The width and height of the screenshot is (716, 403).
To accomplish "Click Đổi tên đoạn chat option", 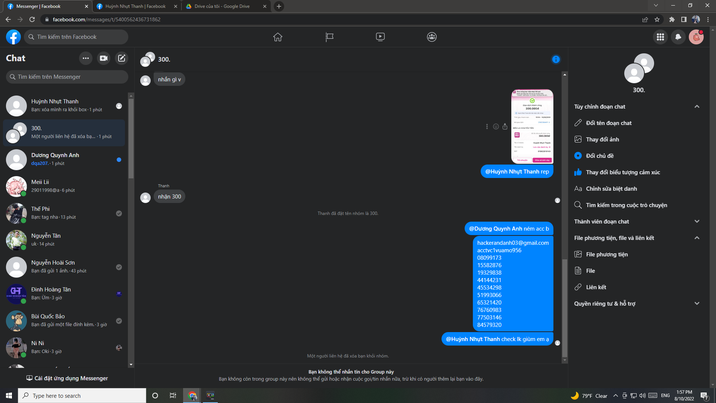I will click(x=608, y=123).
